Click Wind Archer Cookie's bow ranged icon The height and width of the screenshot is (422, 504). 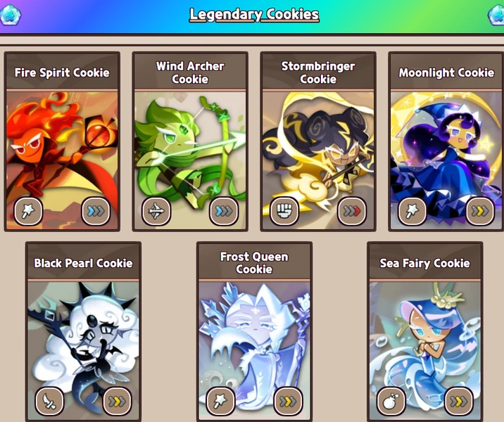156,211
